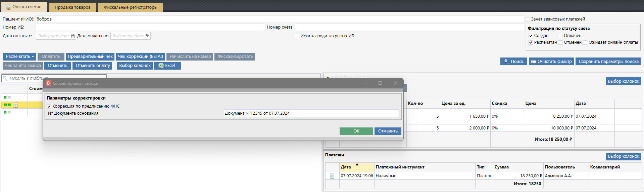This screenshot has height=192, width=644.
Task: Switch to the 'Продажа товаров' tab
Action: (x=72, y=7)
